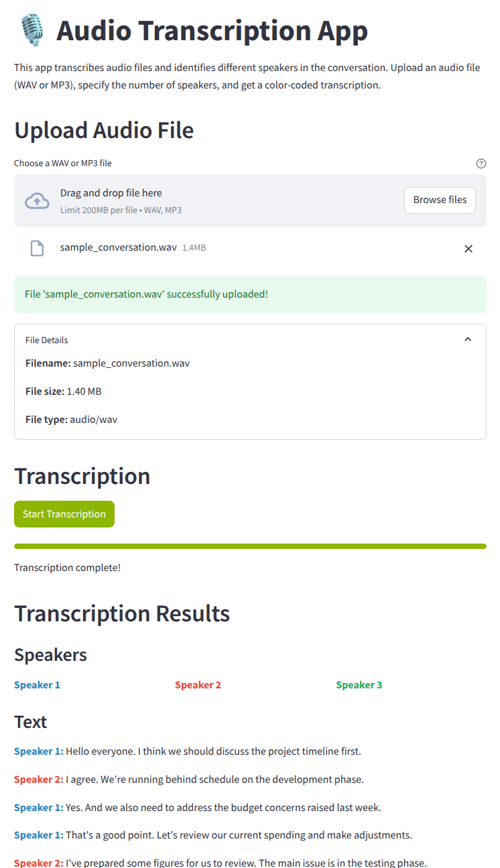Click the cloud upload icon in the drop zone
This screenshot has width=500, height=868.
[37, 200]
